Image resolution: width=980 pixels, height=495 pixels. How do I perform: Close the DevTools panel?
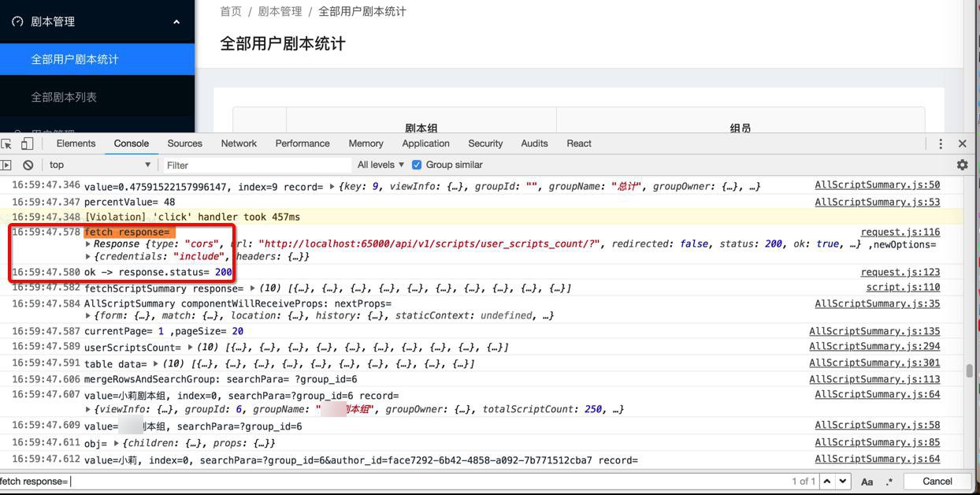[962, 143]
